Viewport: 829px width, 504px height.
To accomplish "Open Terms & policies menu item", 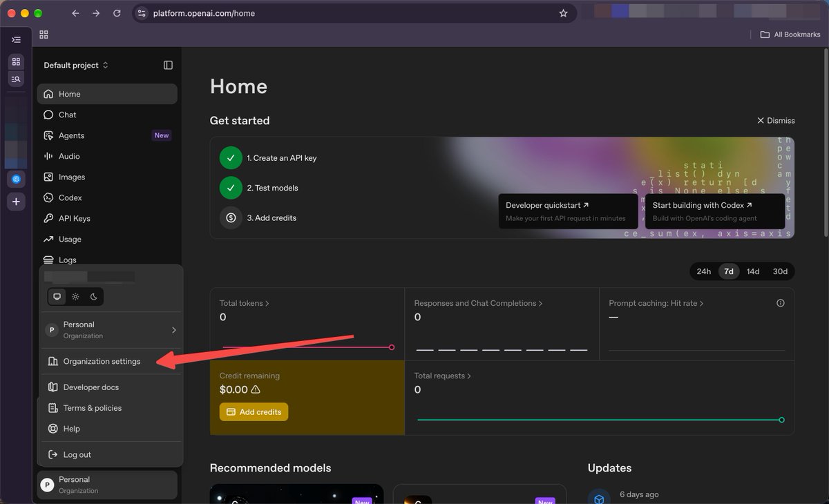I will click(111, 408).
